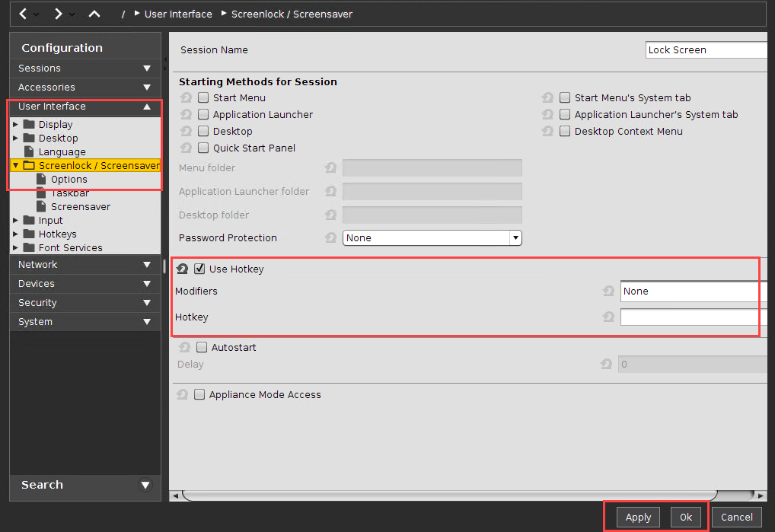Image resolution: width=775 pixels, height=532 pixels.
Task: Click the Cancel button
Action: (x=736, y=517)
